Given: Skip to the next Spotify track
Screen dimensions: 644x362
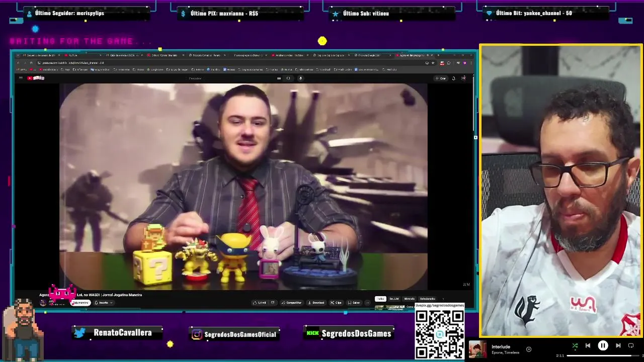Looking at the screenshot, I should (x=618, y=345).
